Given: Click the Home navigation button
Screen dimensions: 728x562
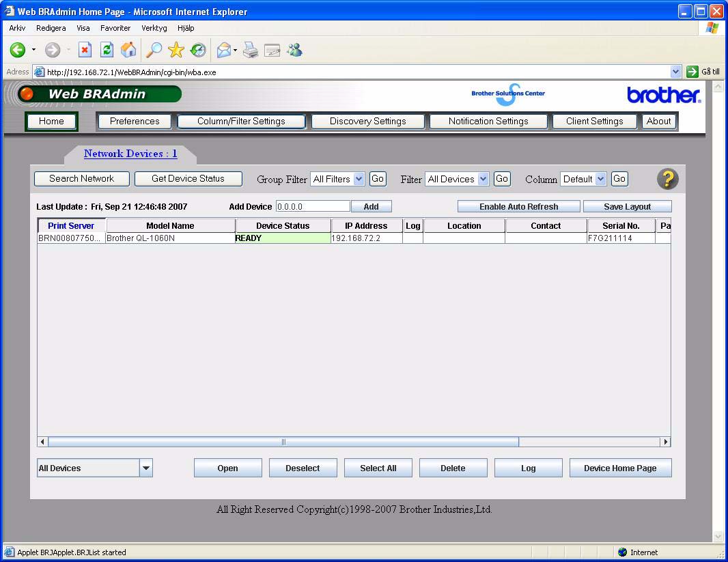Looking at the screenshot, I should coord(51,121).
